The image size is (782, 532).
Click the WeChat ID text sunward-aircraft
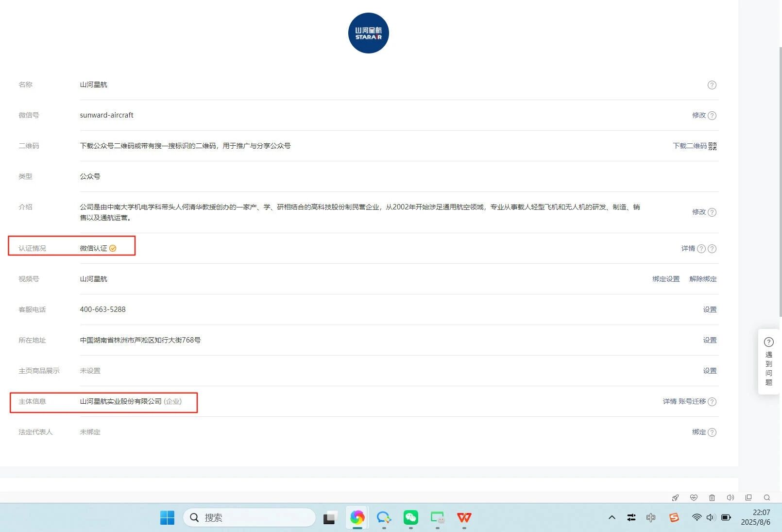point(106,115)
